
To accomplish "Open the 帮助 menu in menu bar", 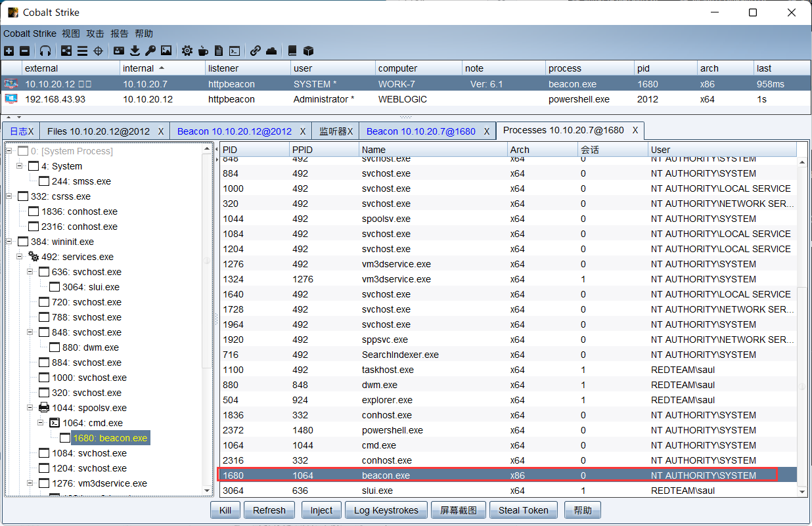I will 144,33.
